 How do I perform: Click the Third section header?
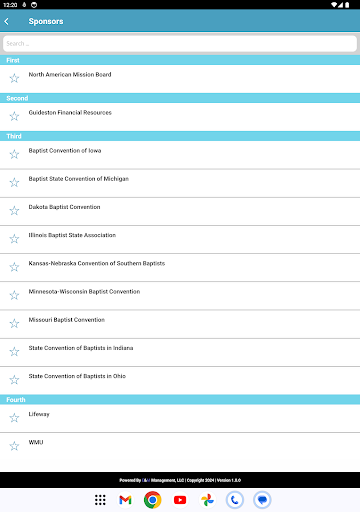[180, 136]
